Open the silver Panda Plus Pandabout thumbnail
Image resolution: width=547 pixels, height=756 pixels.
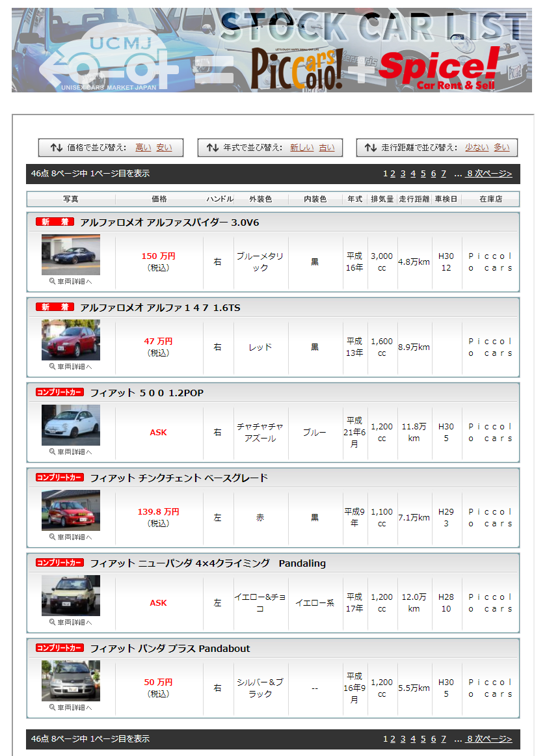tap(71, 681)
